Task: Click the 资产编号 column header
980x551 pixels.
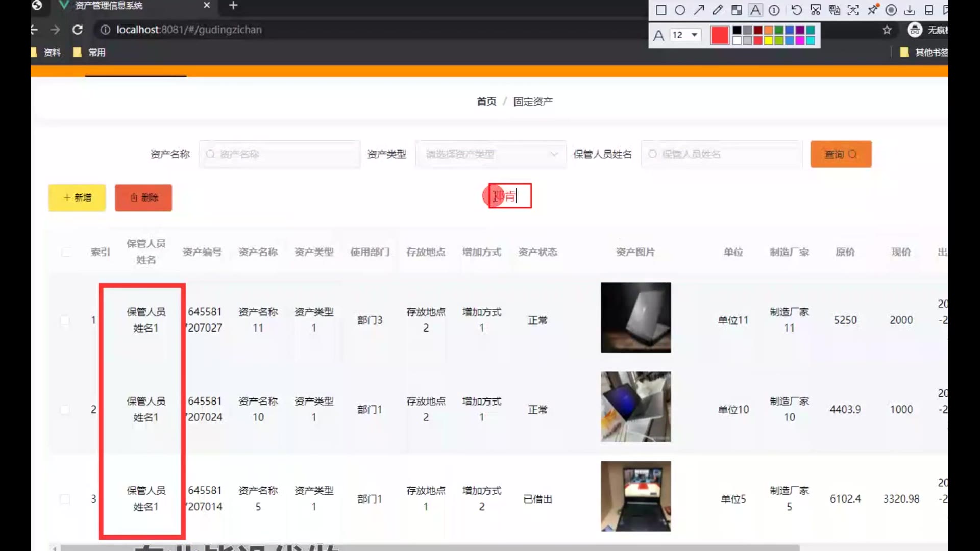Action: coord(202,252)
